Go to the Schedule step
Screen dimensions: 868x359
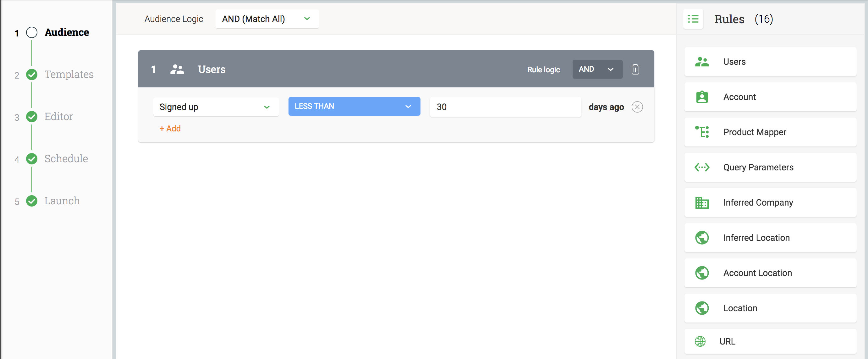click(66, 158)
